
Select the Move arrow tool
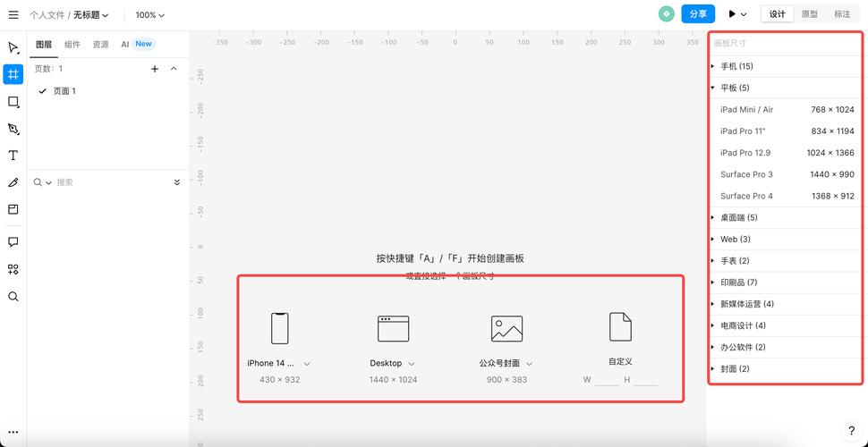[13, 47]
